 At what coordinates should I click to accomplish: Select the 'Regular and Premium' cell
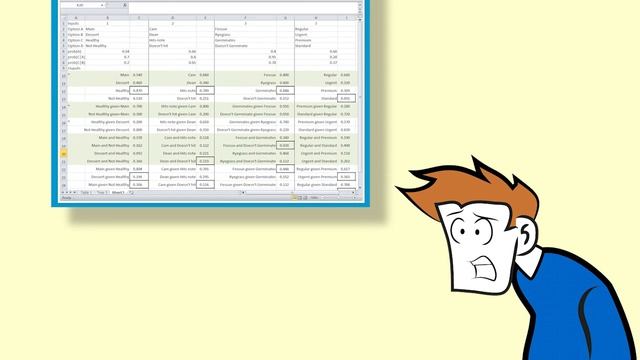click(316, 138)
